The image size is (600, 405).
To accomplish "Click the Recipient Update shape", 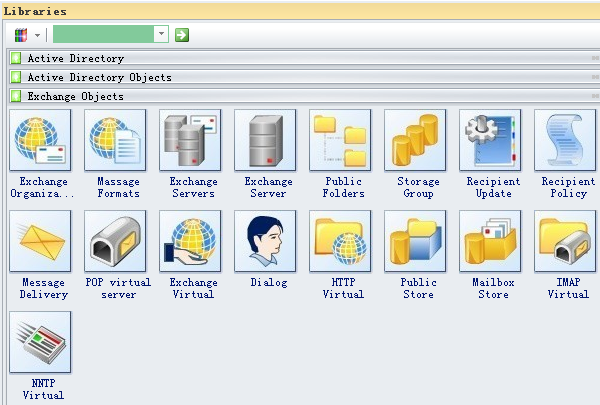I will click(x=493, y=141).
